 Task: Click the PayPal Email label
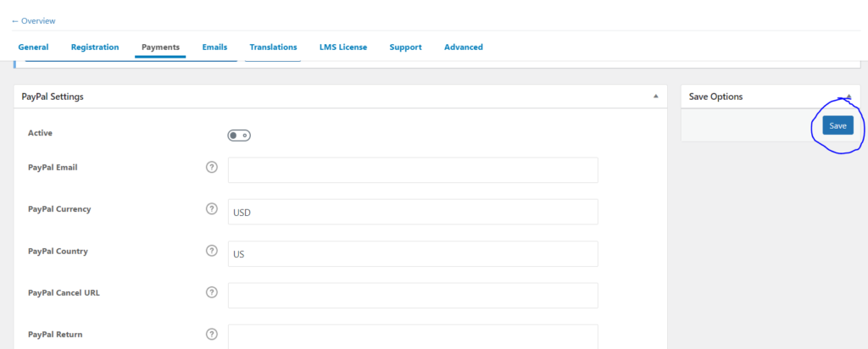53,167
